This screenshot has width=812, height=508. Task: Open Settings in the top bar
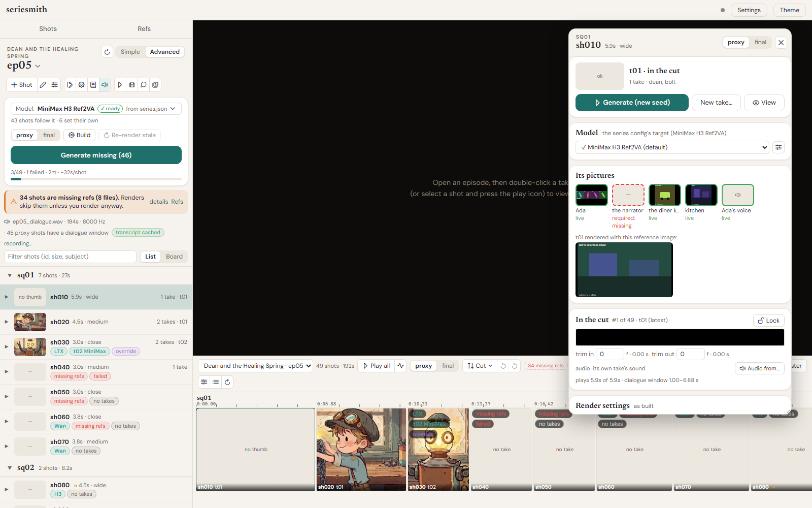click(x=749, y=10)
